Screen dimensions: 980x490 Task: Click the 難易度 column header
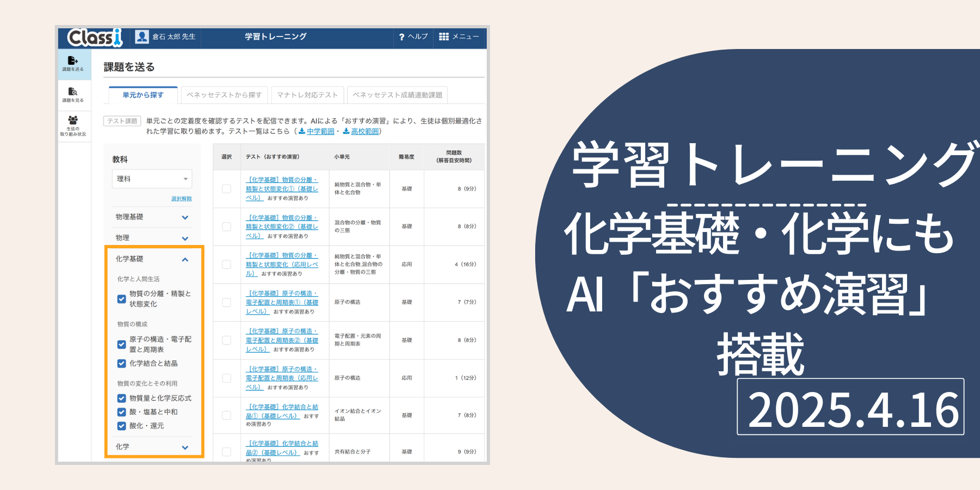pyautogui.click(x=407, y=157)
